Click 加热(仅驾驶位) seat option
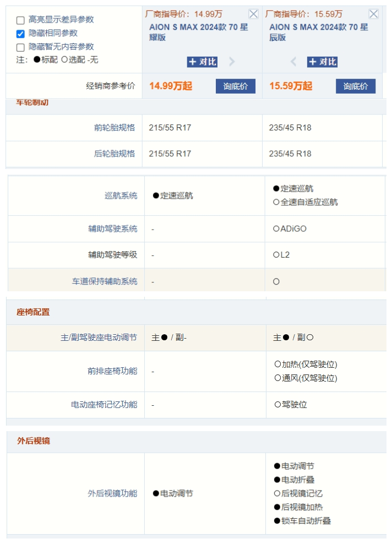Image resolution: width=392 pixels, height=544 pixels. click(306, 365)
